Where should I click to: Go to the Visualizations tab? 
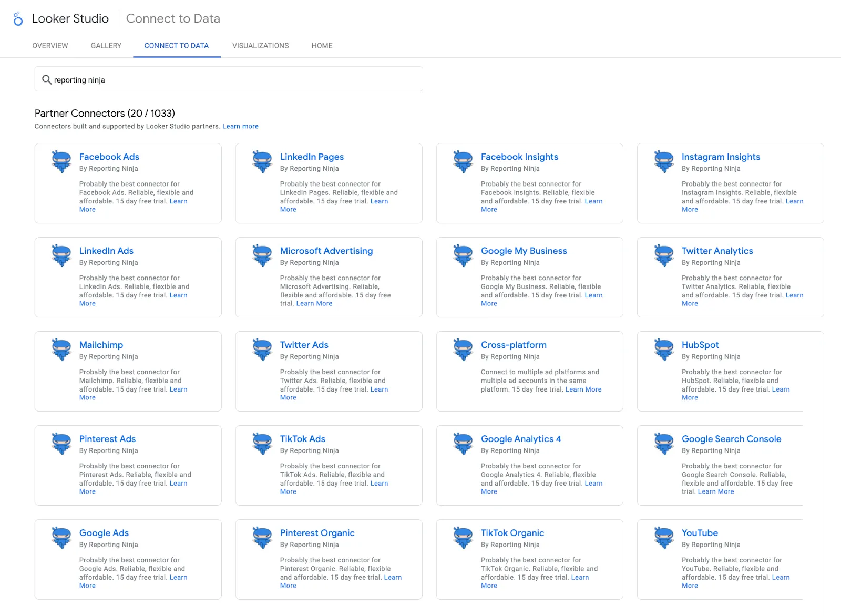coord(261,46)
